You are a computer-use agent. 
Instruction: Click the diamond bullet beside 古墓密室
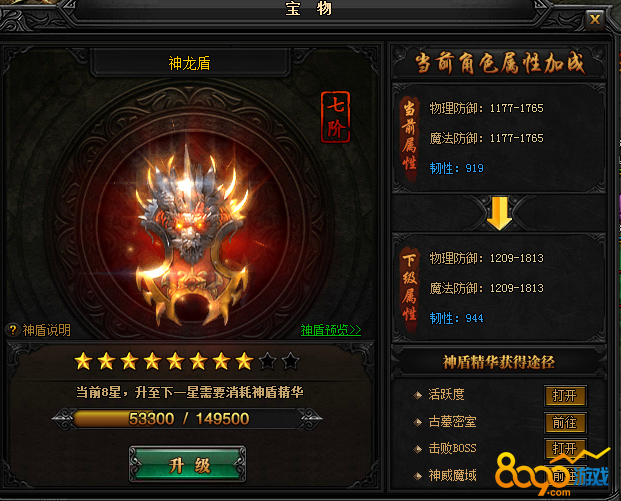pyautogui.click(x=417, y=422)
